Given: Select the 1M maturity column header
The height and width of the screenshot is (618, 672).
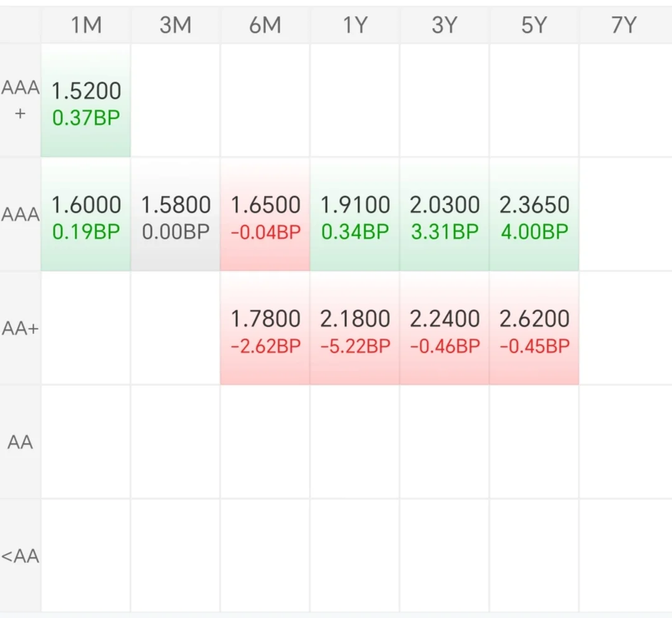Looking at the screenshot, I should pyautogui.click(x=86, y=26).
